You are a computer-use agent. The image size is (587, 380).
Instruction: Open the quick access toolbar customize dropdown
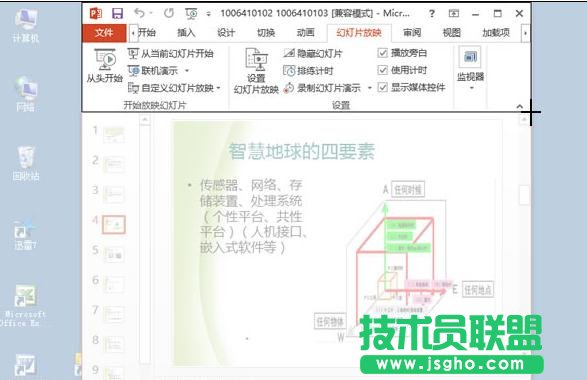pyautogui.click(x=209, y=14)
